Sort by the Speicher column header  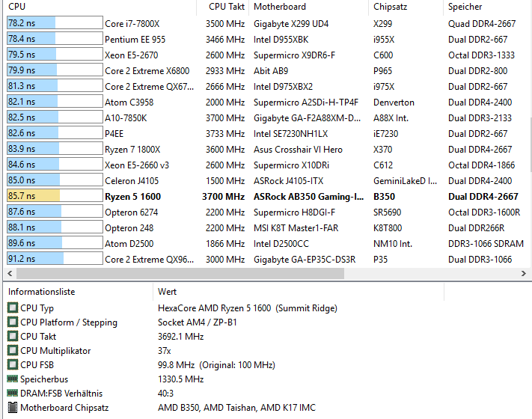click(x=488, y=7)
